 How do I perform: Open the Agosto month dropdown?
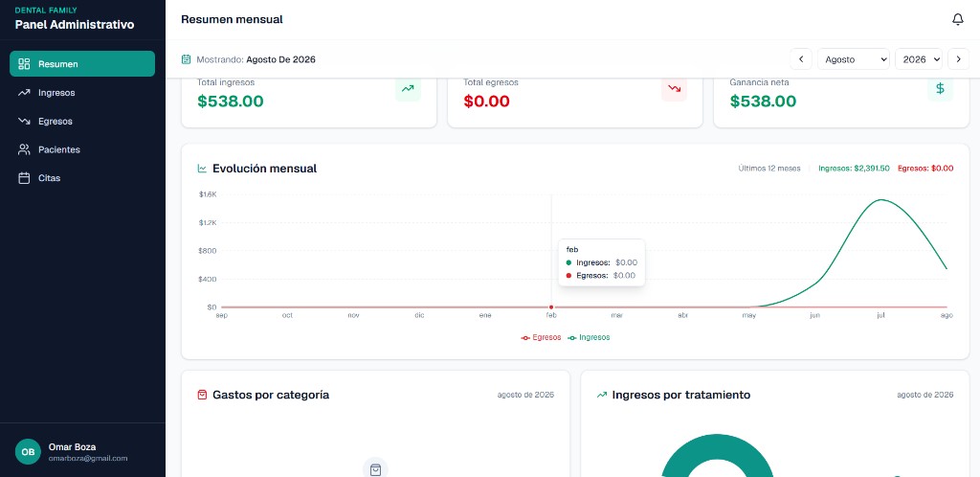pos(853,59)
